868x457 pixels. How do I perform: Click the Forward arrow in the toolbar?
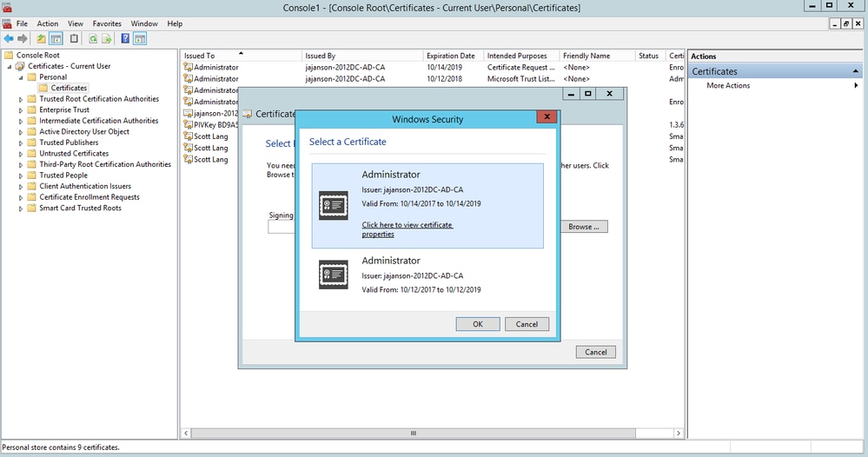23,39
